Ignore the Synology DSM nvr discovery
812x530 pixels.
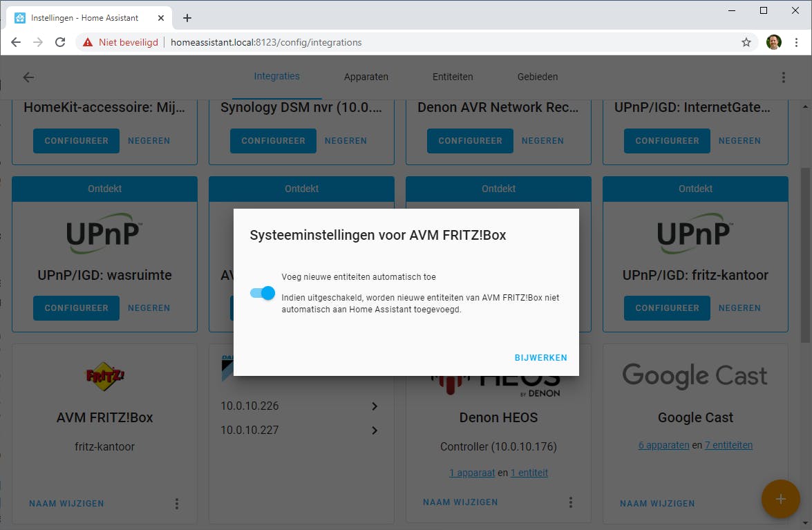[x=346, y=141]
